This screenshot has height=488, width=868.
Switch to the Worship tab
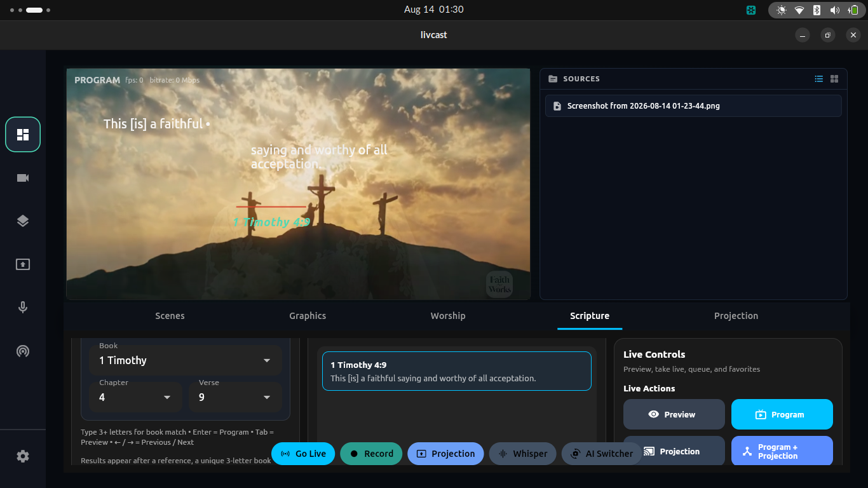448,316
